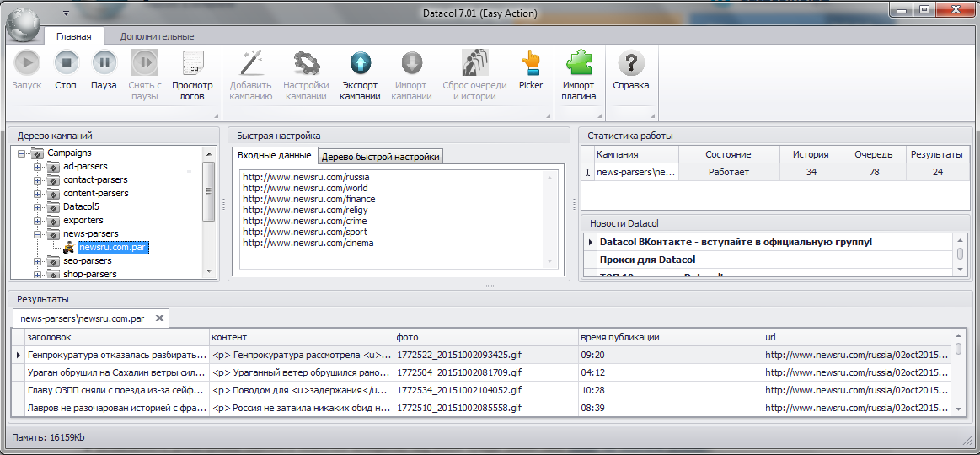Click the Генпрокуратура отказалась headline cell
Viewport: 980px width, 455px height.
116,355
